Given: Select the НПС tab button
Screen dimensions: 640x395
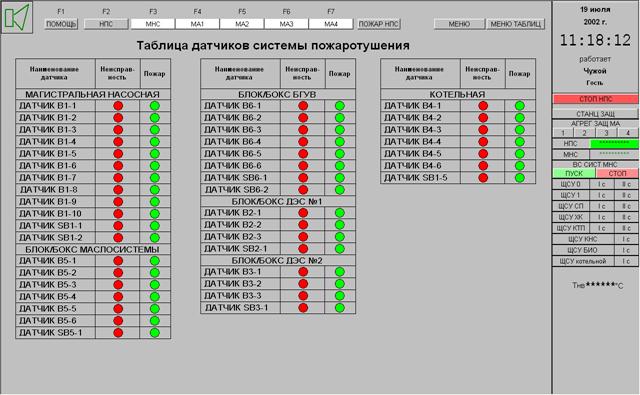Looking at the screenshot, I should pos(106,24).
